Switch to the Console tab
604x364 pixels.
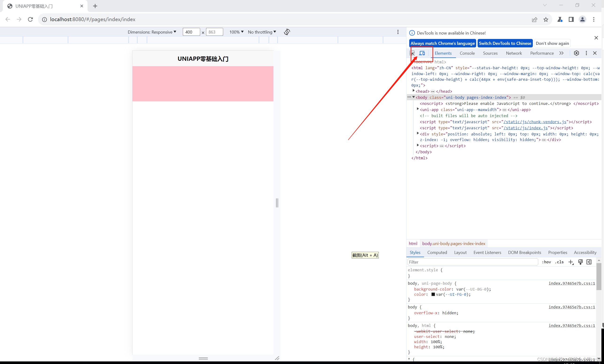point(467,53)
